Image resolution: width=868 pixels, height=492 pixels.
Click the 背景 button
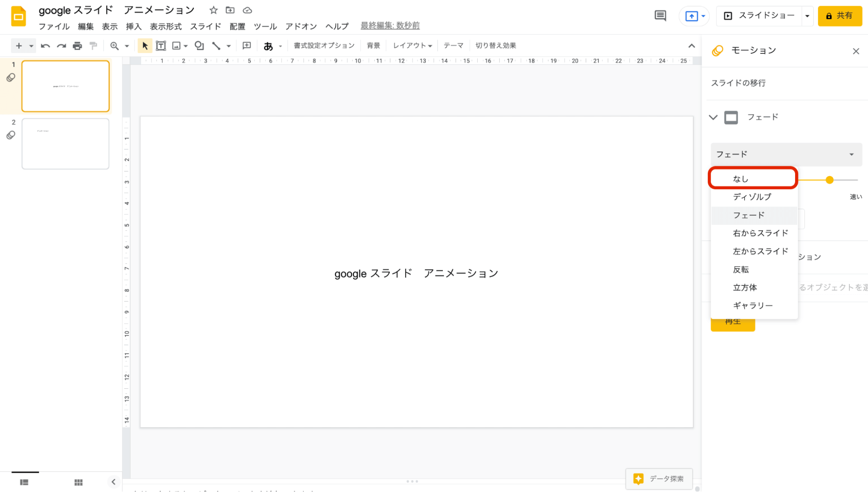[373, 46]
